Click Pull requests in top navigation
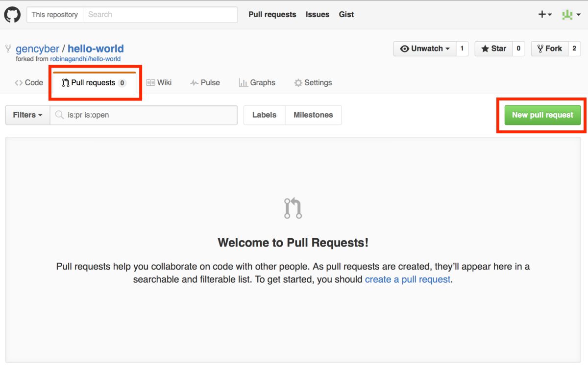588x373 pixels. pyautogui.click(x=272, y=15)
